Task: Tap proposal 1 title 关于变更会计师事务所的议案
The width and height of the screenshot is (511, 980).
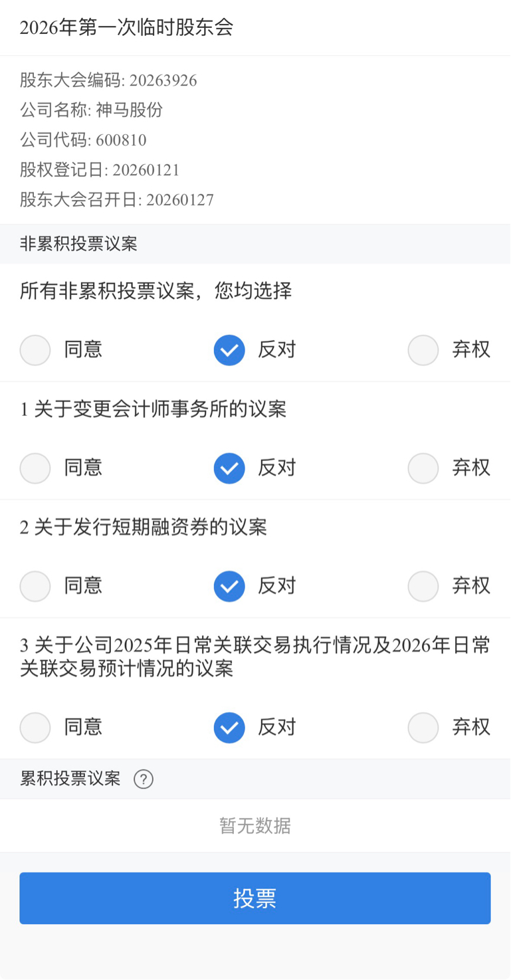Action: [x=153, y=409]
